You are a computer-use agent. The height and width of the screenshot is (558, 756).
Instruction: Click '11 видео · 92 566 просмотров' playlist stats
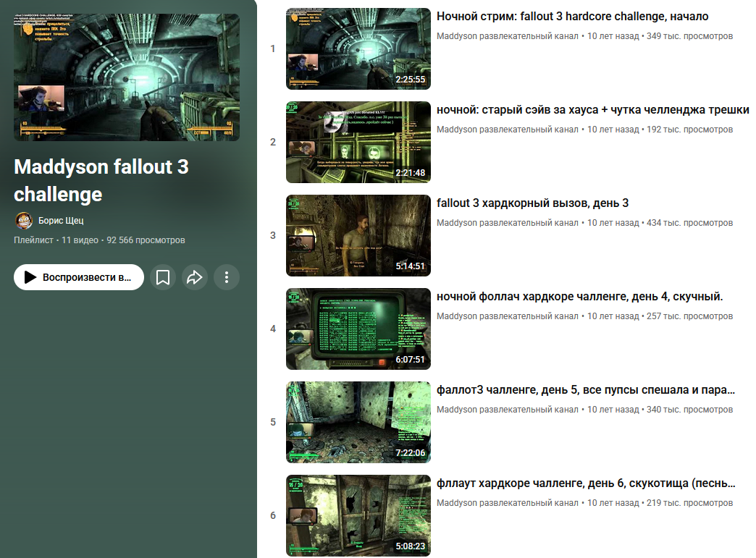coord(123,240)
